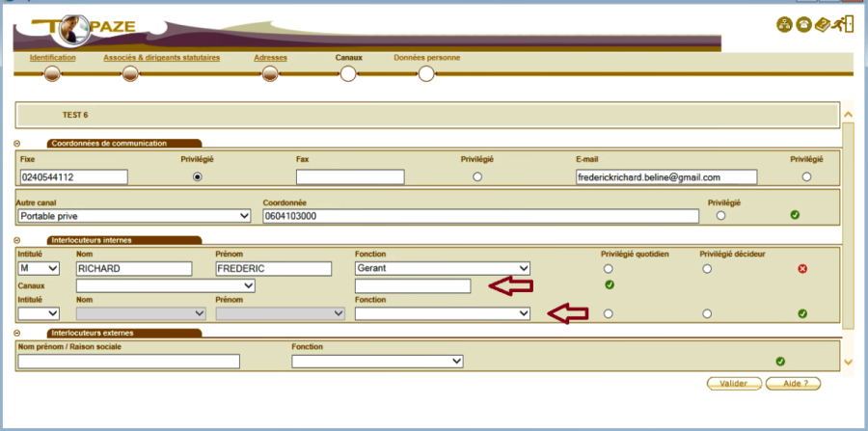The height and width of the screenshot is (431, 868).
Task: Click the telephone icon in header
Action: click(802, 25)
